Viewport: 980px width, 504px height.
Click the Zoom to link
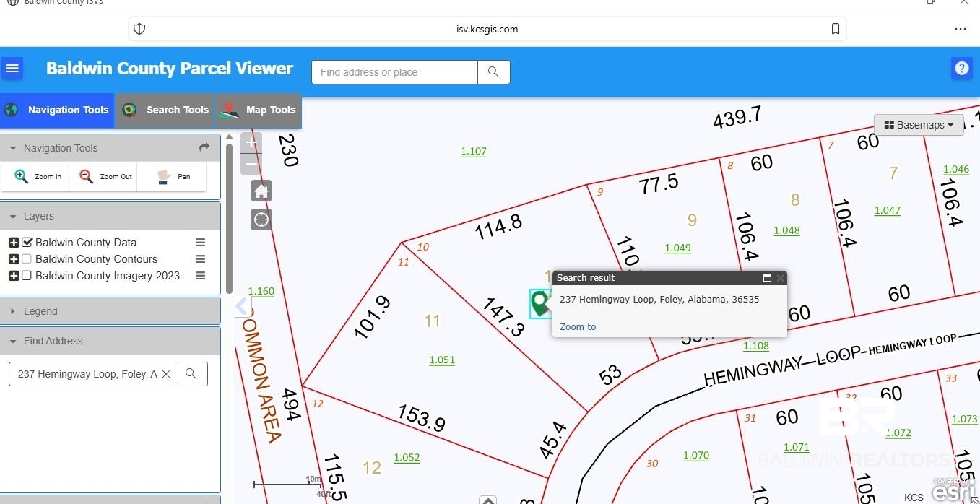(x=578, y=327)
